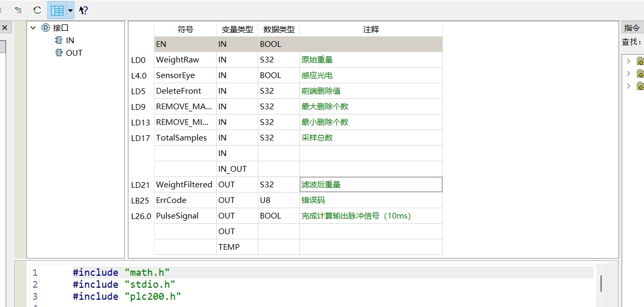Image resolution: width=644 pixels, height=307 pixels.
Task: Open the 指令 tab on the right panel
Action: tap(633, 28)
